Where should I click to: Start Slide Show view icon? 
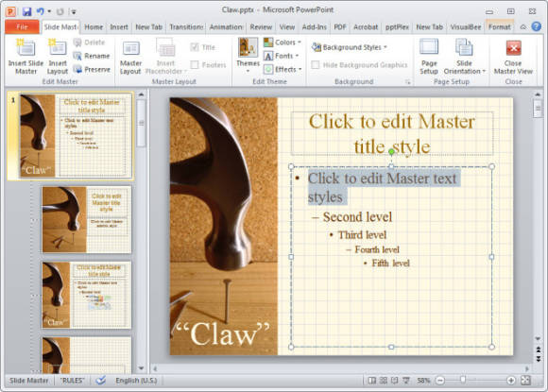point(405,380)
